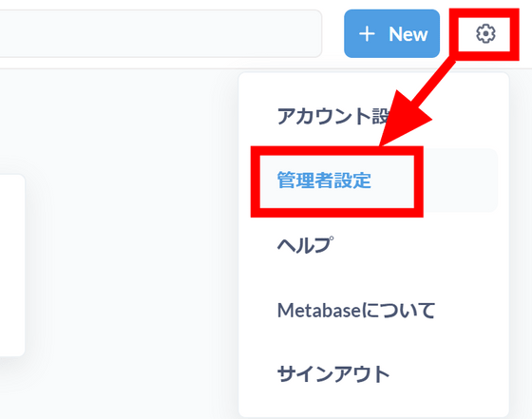This screenshot has height=419, width=532.
Task: Click the cog icon inside the red box
Action: coord(485,33)
